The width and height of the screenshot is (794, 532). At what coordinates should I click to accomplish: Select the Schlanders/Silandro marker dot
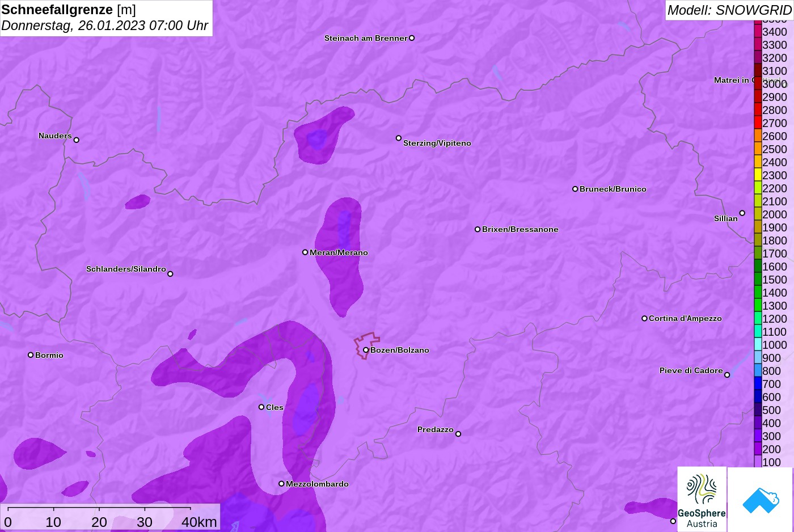pyautogui.click(x=170, y=274)
